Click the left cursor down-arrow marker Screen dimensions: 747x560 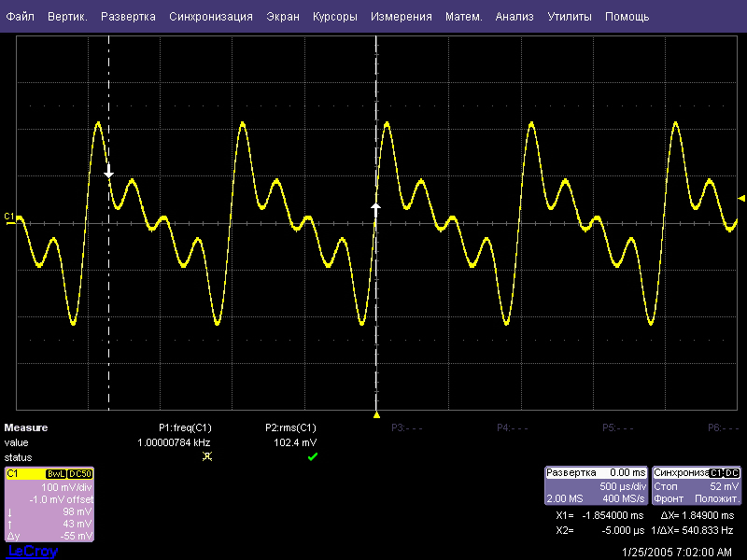click(109, 173)
